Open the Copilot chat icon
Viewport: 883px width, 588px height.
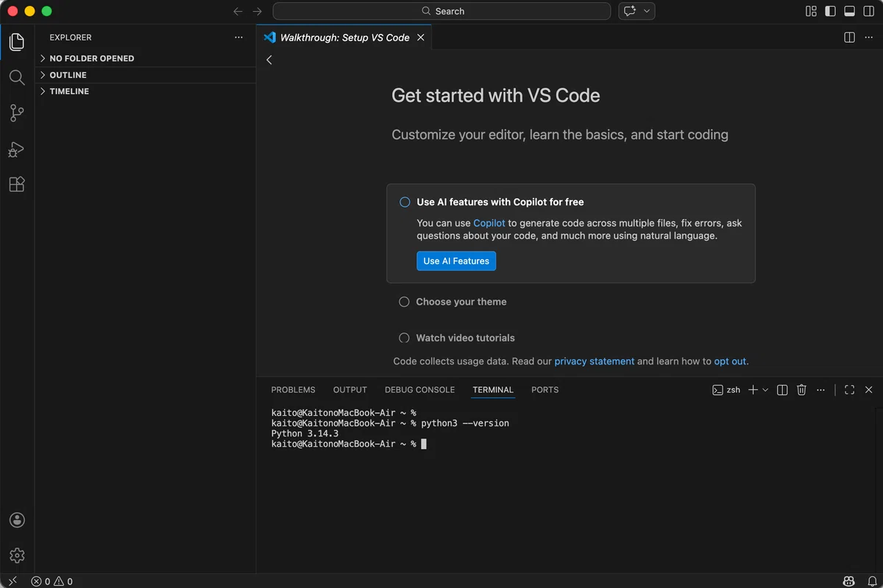[629, 11]
